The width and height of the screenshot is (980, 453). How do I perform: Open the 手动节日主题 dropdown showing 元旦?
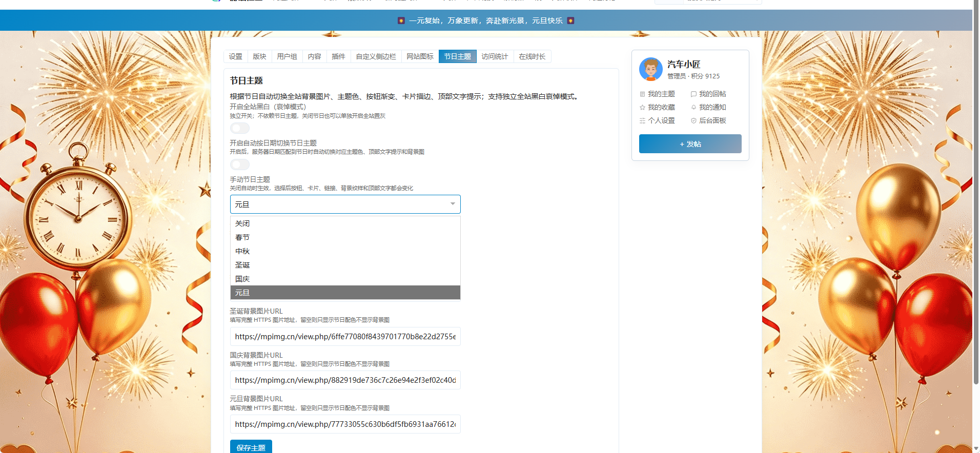coord(345,204)
